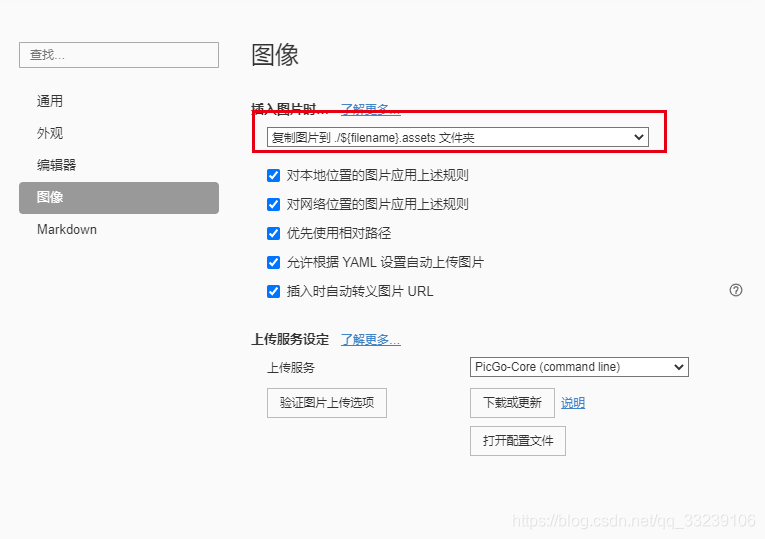The width and height of the screenshot is (765, 539).
Task: Click the 上传服务设定 section heading
Action: (290, 339)
